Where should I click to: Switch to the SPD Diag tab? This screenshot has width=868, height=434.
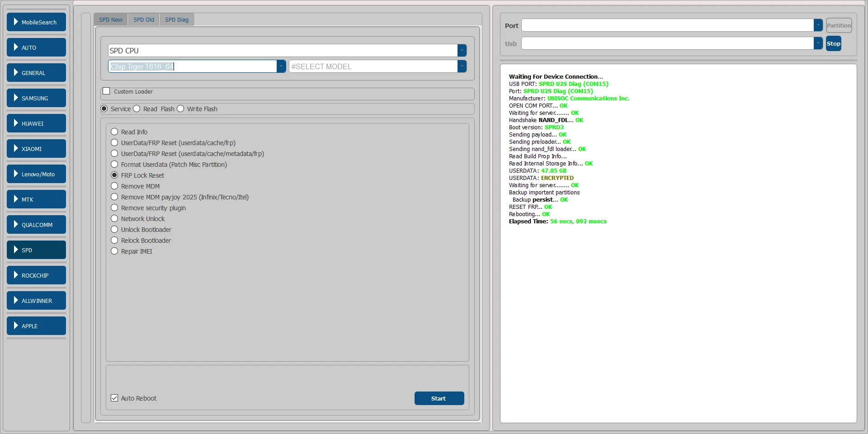click(177, 20)
